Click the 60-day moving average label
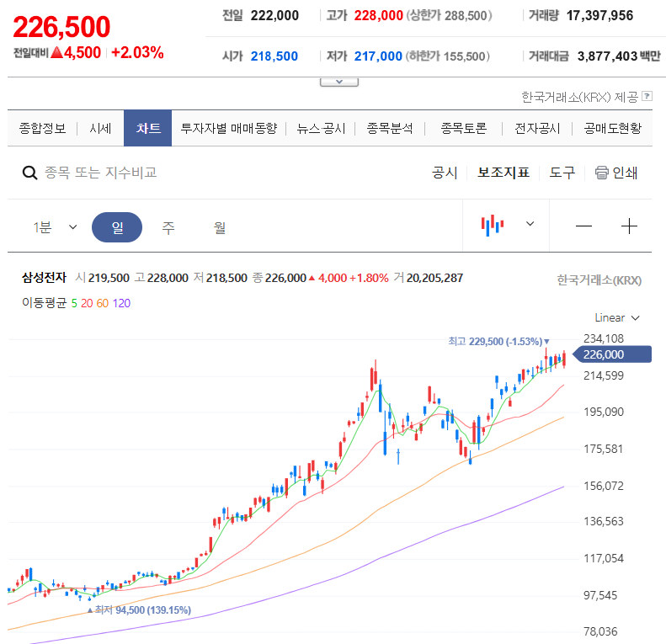 tap(103, 303)
